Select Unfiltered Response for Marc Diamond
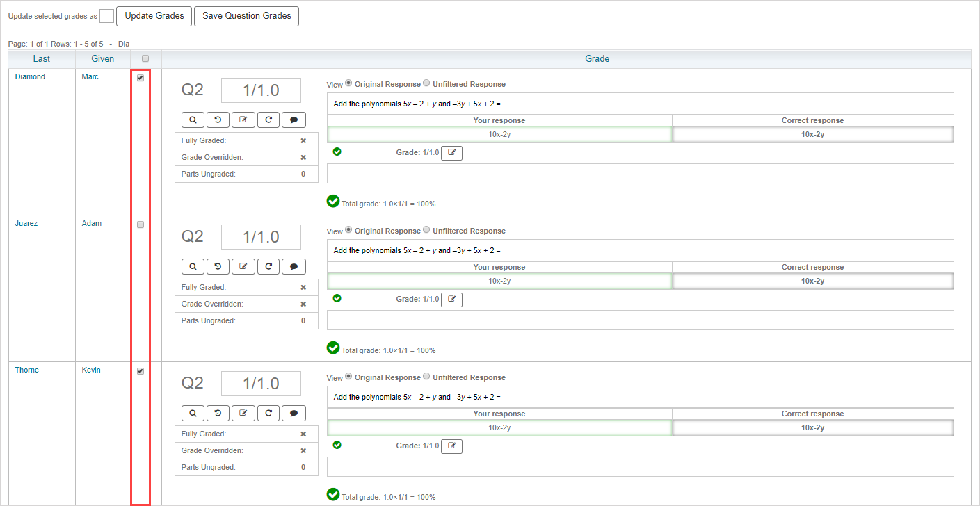Image resolution: width=980 pixels, height=506 pixels. [426, 83]
